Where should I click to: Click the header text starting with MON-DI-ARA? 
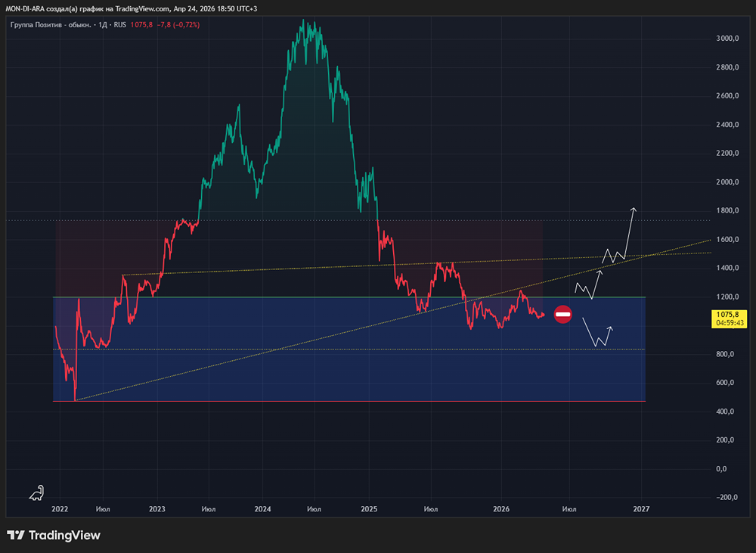tap(131, 8)
